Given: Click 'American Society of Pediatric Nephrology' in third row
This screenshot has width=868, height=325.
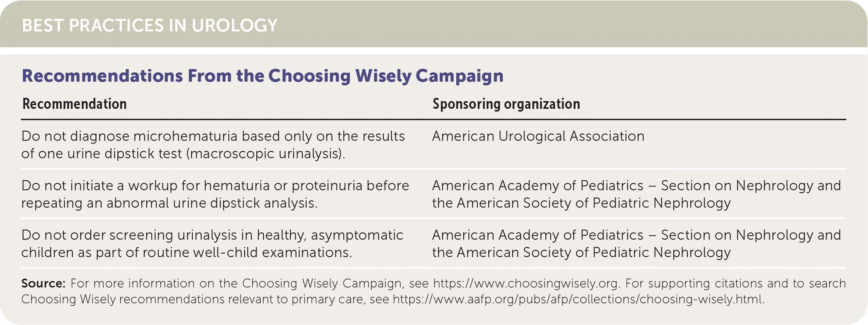Looking at the screenshot, I should (x=594, y=253).
